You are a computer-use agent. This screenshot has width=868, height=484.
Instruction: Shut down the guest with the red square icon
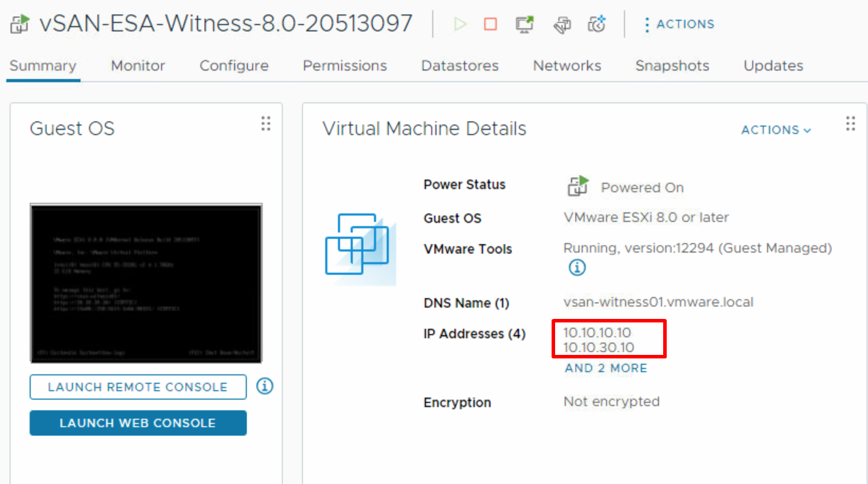(491, 23)
